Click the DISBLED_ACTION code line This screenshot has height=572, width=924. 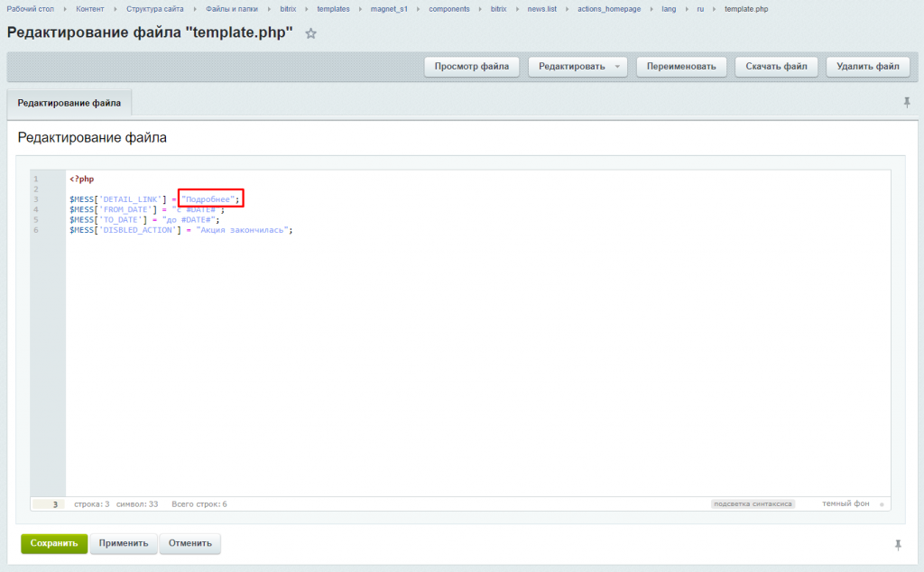[180, 230]
